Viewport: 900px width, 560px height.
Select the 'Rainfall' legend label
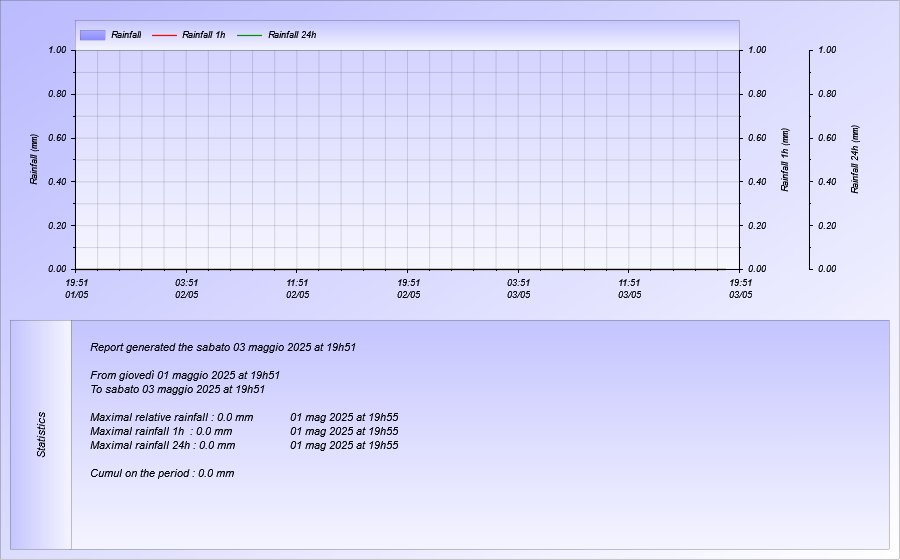click(x=126, y=35)
